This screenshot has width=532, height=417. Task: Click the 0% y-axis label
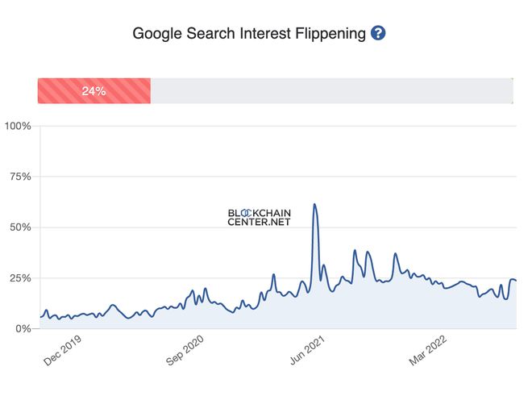click(22, 329)
